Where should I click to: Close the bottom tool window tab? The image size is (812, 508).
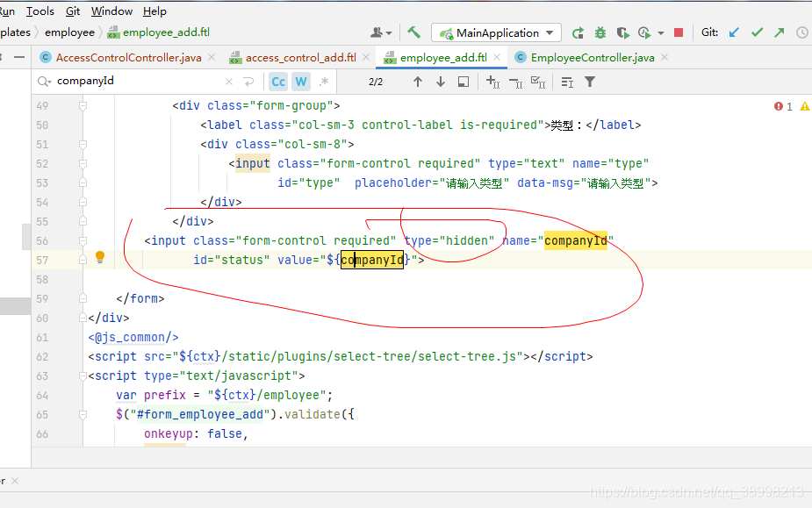15,481
